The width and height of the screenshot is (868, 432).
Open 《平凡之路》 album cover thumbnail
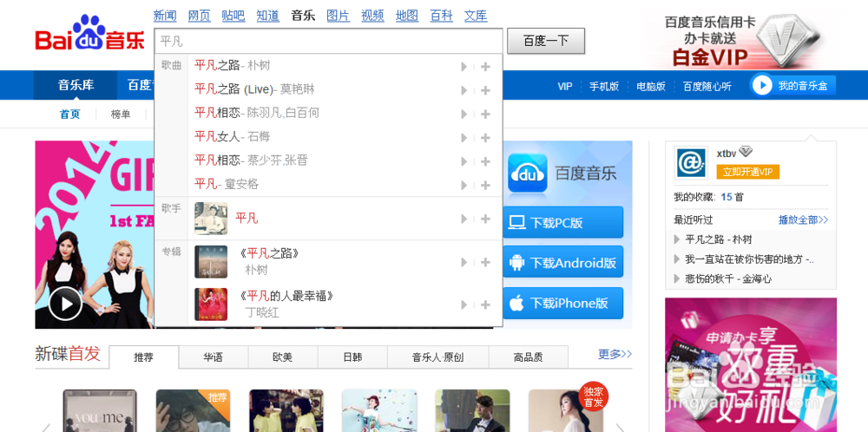(x=211, y=262)
